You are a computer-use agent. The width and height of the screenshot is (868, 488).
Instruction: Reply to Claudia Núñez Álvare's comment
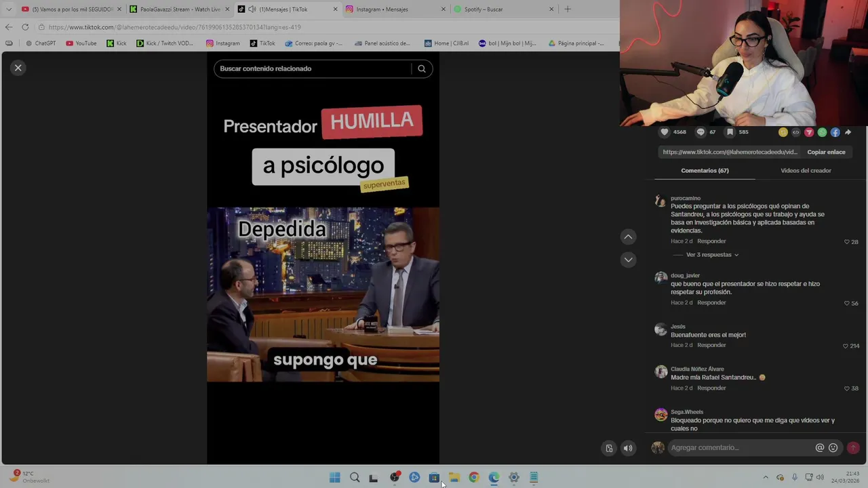(x=711, y=388)
